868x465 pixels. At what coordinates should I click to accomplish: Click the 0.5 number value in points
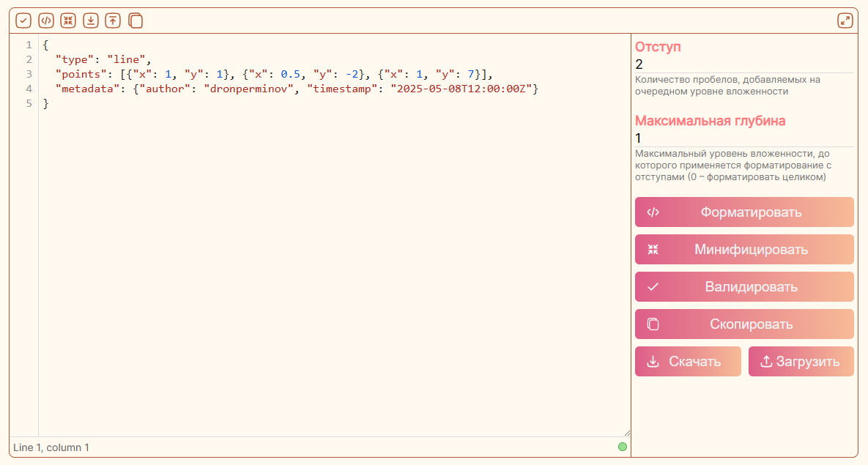(291, 74)
